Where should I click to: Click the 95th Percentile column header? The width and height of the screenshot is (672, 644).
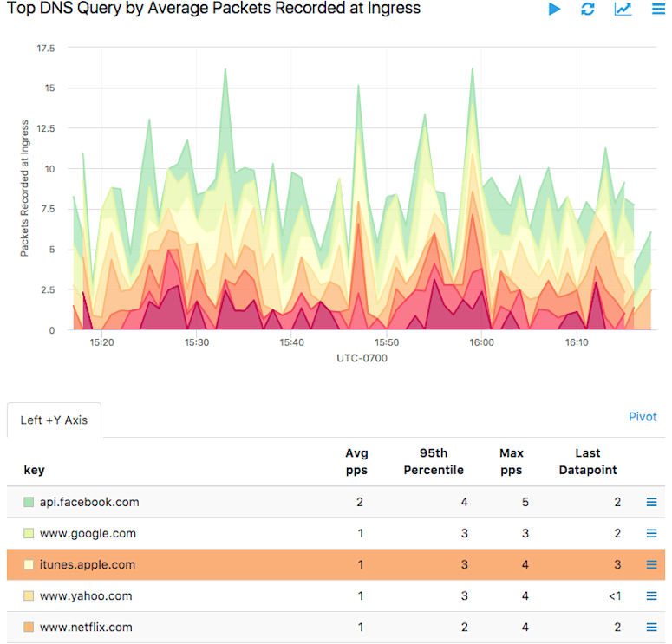[x=434, y=461]
